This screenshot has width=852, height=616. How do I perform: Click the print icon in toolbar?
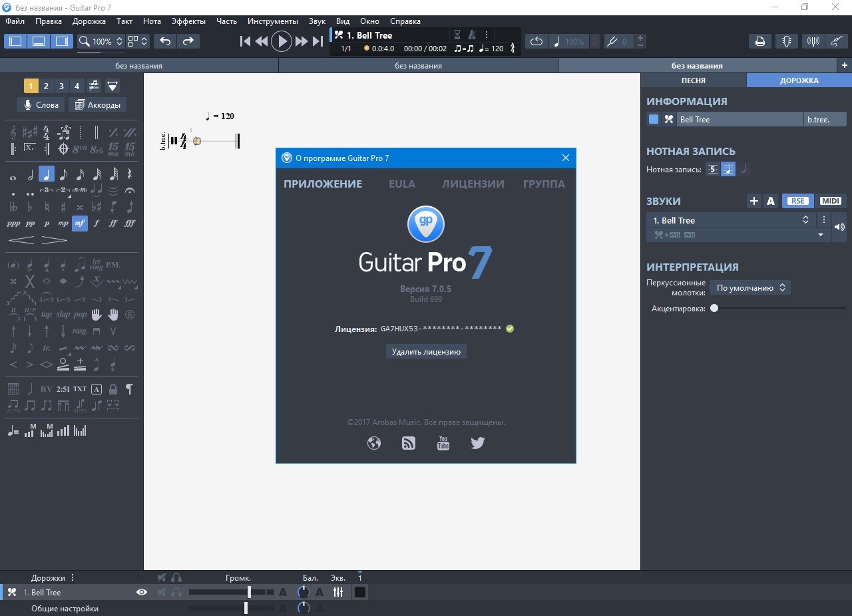(759, 41)
